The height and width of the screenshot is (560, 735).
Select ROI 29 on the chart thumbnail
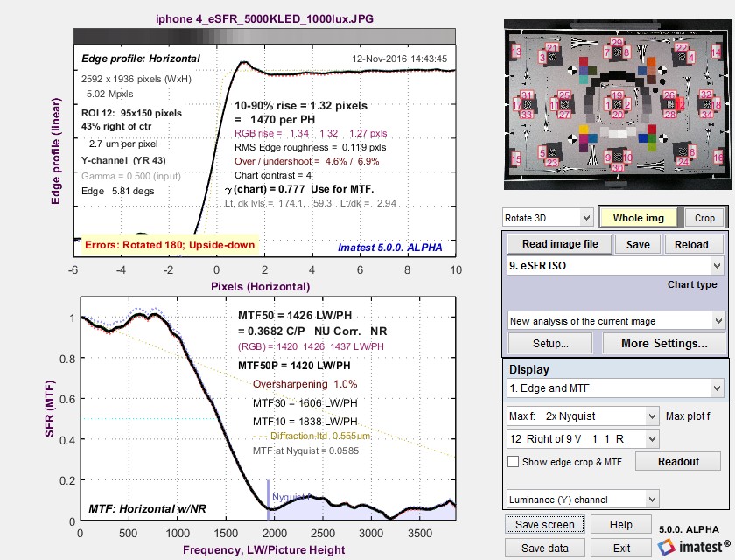pyautogui.click(x=617, y=43)
